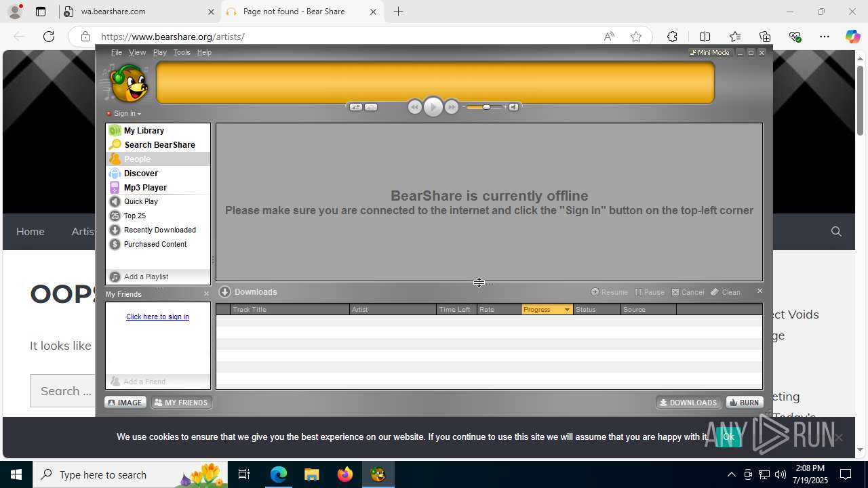This screenshot has width=868, height=488.
Task: Sort downloads by Time Left column
Action: (x=456, y=310)
